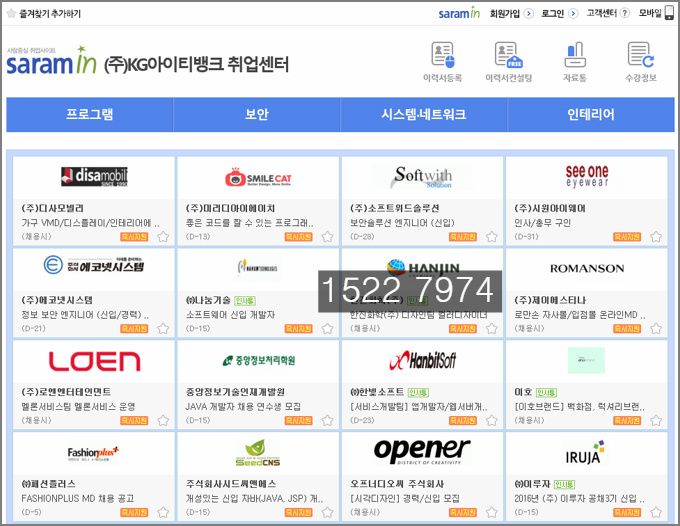
Task: Toggle star for 한빛소프트 listing
Action: 491,421
